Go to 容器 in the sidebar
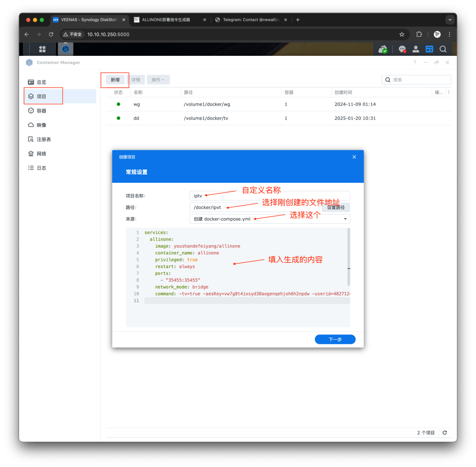476x467 pixels. [x=41, y=111]
